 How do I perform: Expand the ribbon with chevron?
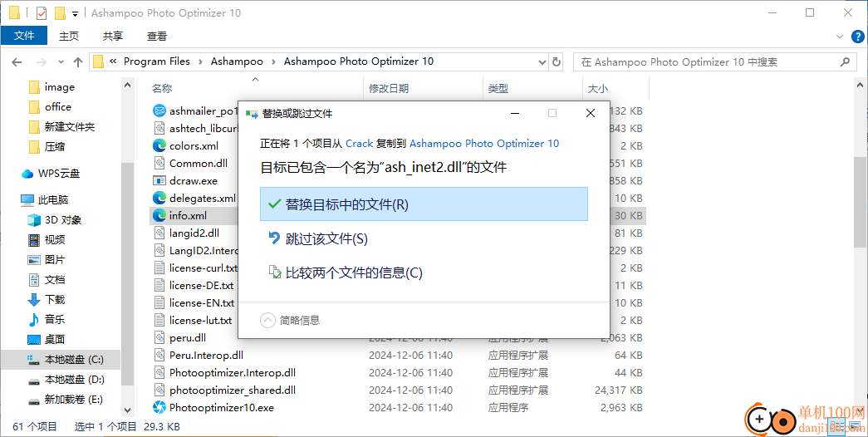[x=839, y=37]
